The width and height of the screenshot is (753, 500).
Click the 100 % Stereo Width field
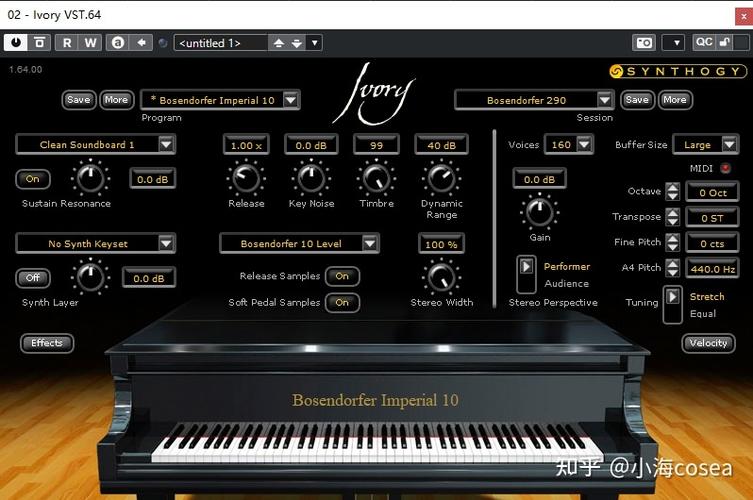(x=441, y=244)
